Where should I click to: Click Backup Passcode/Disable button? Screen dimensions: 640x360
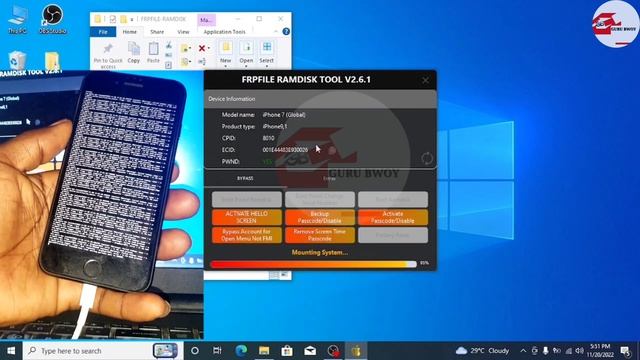[x=320, y=217]
